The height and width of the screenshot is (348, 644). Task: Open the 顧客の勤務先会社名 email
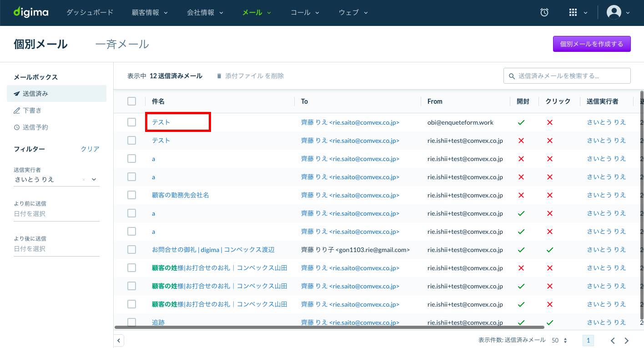click(181, 195)
